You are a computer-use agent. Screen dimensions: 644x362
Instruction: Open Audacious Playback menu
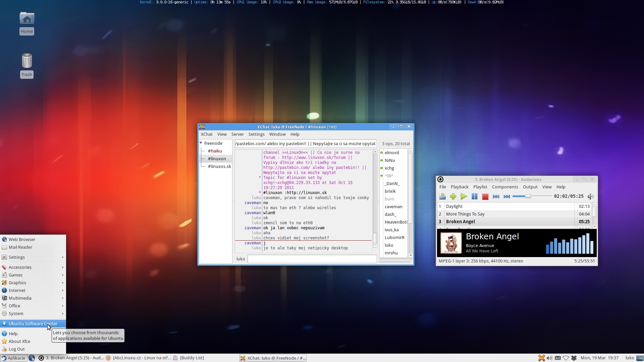point(460,187)
